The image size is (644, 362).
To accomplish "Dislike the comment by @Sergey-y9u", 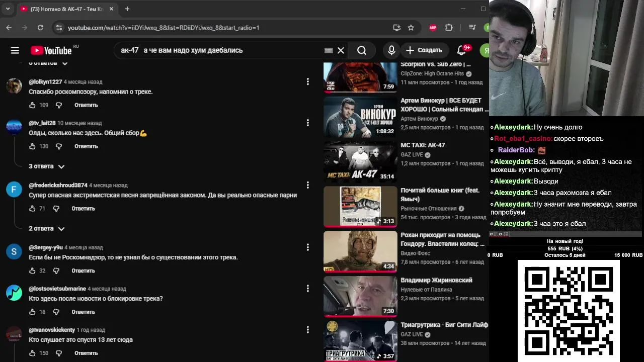I will (56, 271).
